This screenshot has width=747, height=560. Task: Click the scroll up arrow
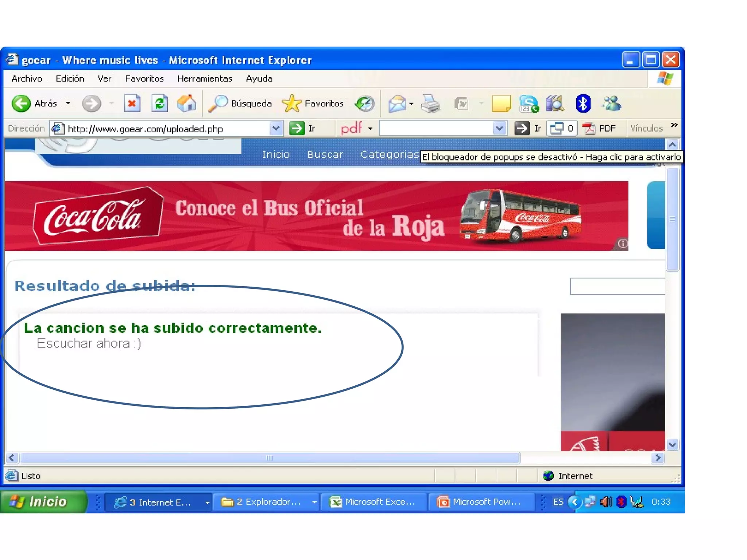(673, 145)
